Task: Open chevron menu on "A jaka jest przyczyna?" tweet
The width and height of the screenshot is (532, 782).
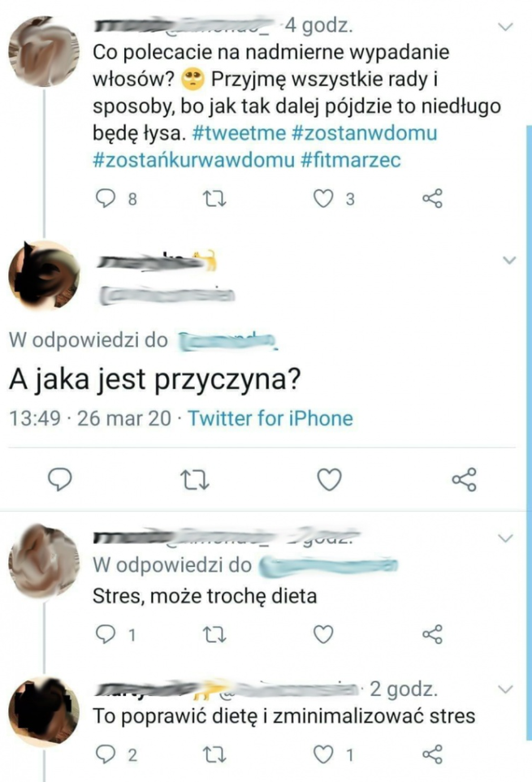Action: tap(509, 260)
